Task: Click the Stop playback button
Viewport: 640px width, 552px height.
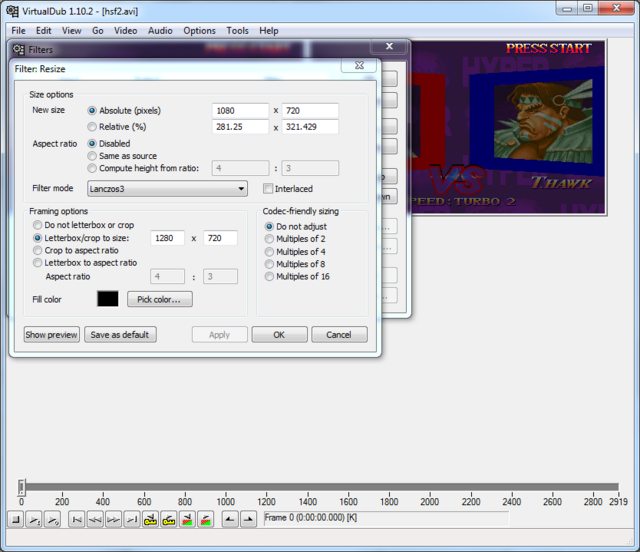Action: click(16, 519)
